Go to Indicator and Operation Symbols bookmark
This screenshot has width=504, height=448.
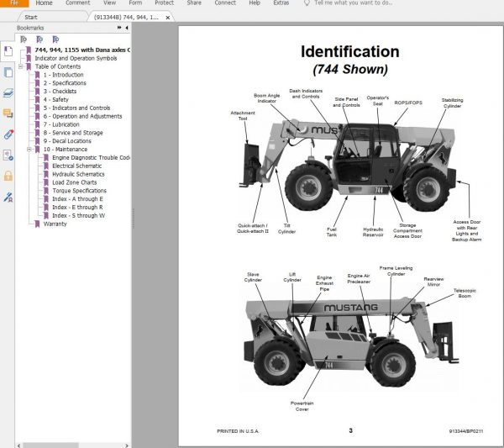[76, 58]
